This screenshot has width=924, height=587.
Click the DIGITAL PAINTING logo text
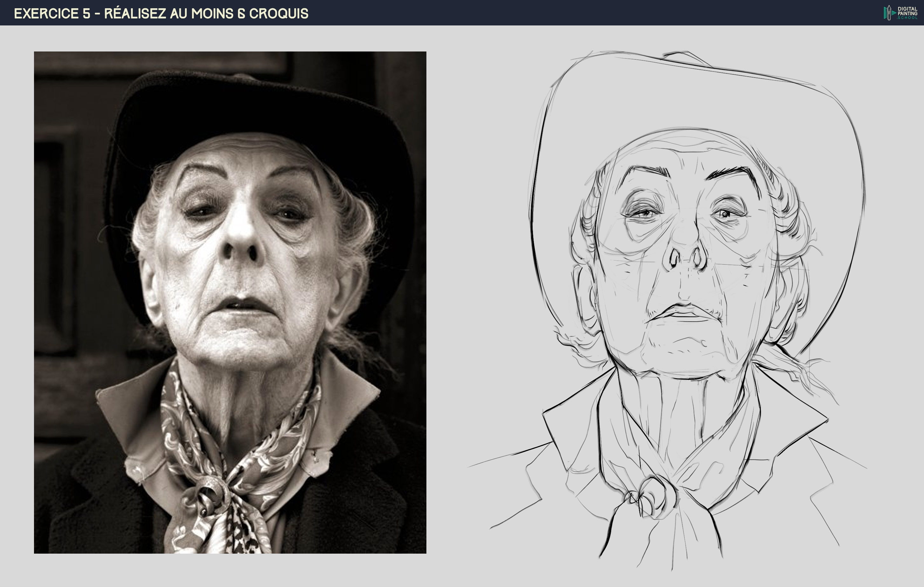pyautogui.click(x=908, y=11)
